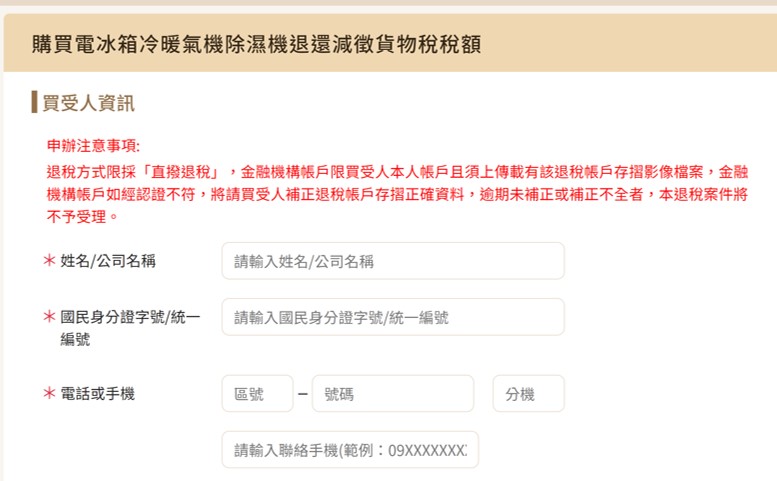Click the 姓名/公司名稱 input field

[392, 262]
